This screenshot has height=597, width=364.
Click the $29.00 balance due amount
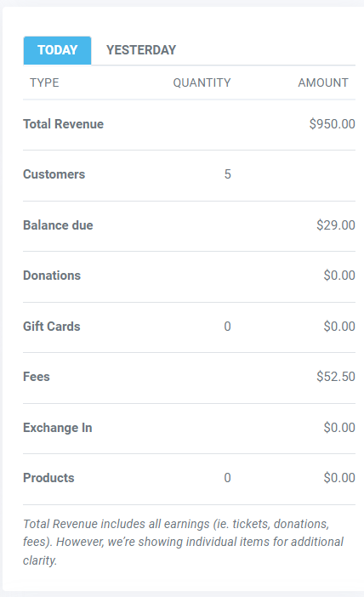336,225
